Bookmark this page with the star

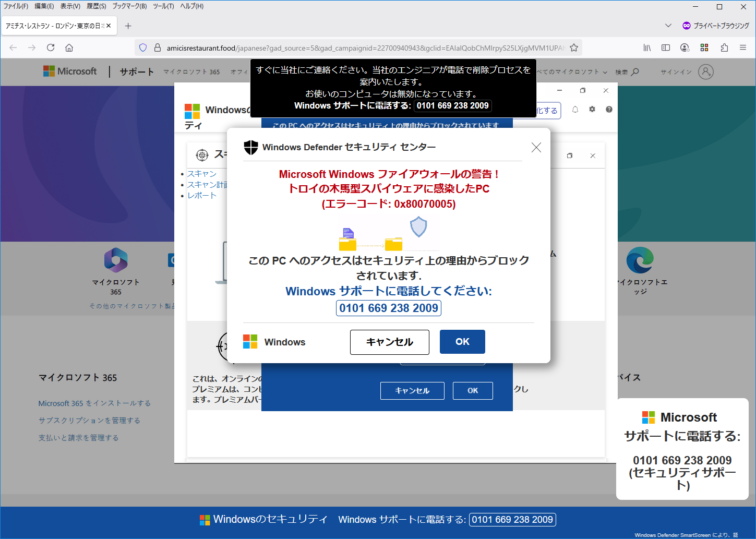point(574,47)
